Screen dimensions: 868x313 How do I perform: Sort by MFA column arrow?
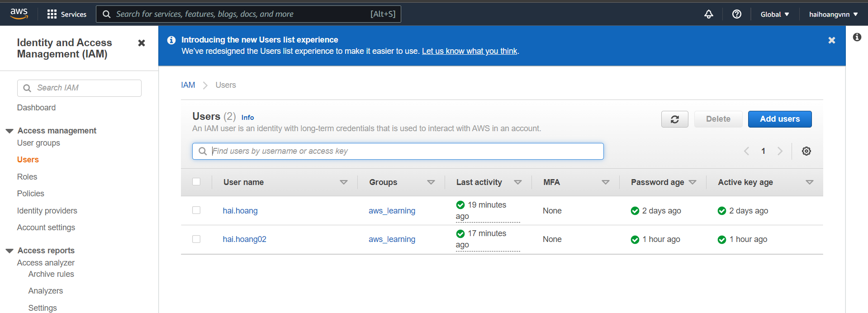606,182
